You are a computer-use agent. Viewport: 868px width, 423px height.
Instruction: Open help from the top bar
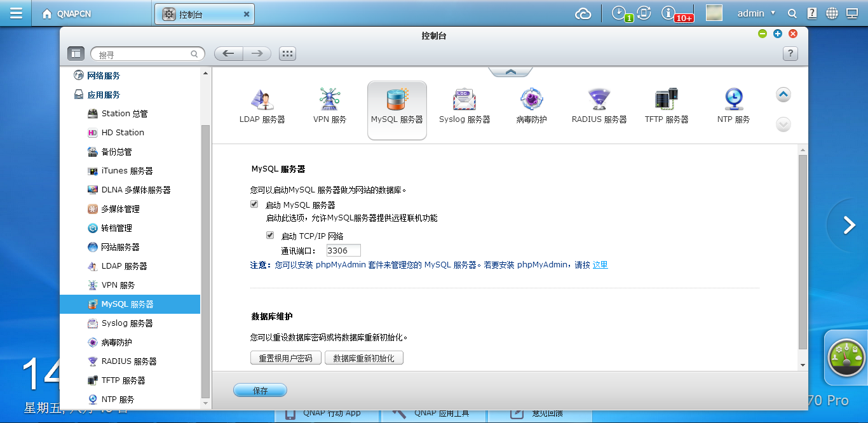(x=812, y=13)
